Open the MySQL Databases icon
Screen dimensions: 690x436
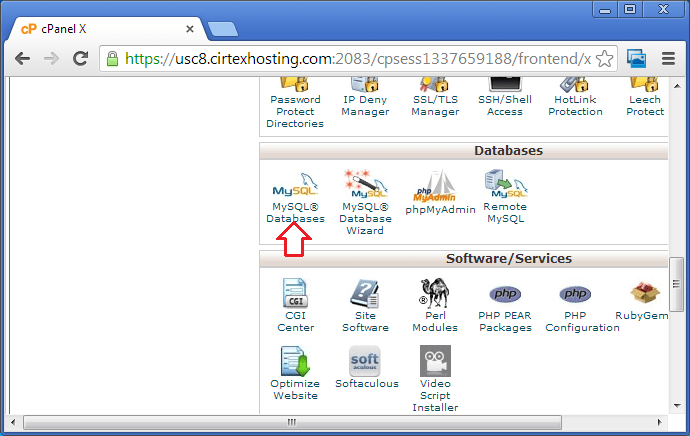point(295,188)
